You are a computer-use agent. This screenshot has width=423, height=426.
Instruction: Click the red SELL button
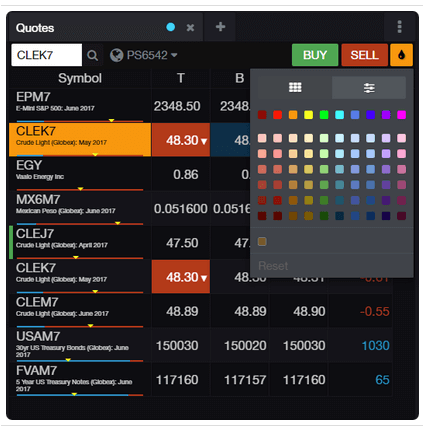click(x=364, y=55)
